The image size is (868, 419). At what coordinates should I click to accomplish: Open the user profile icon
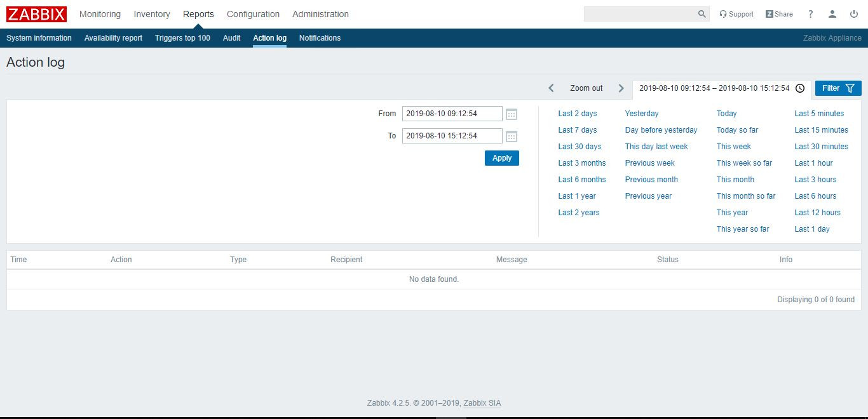(832, 13)
